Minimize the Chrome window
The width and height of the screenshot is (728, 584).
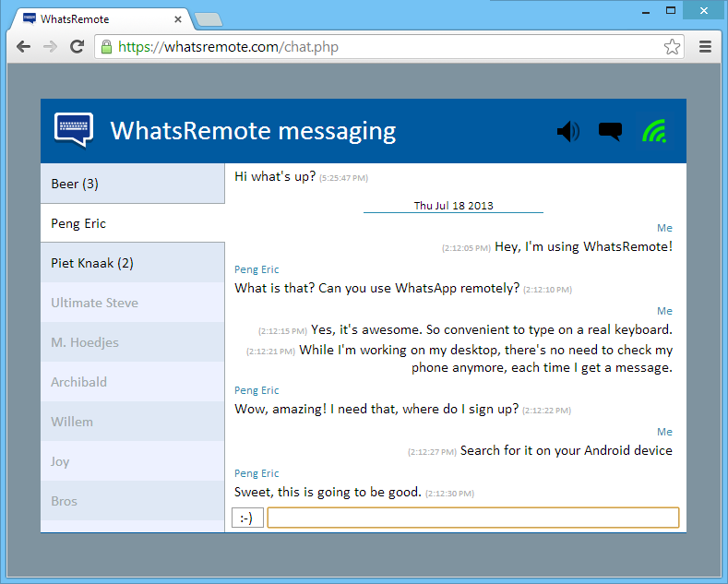coord(645,11)
